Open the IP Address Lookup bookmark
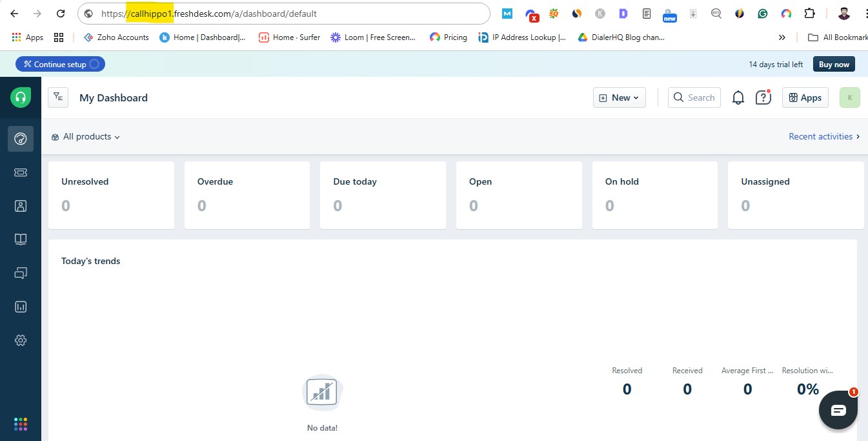Screen dimensions: 868x441 click(522, 37)
